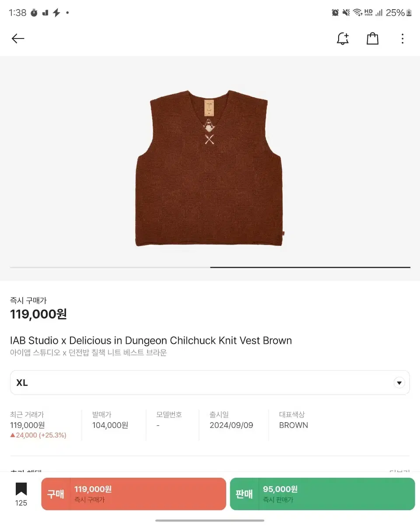420x525 pixels.
Task: Toggle the bookmark icon with 125 saves
Action: pos(21,494)
